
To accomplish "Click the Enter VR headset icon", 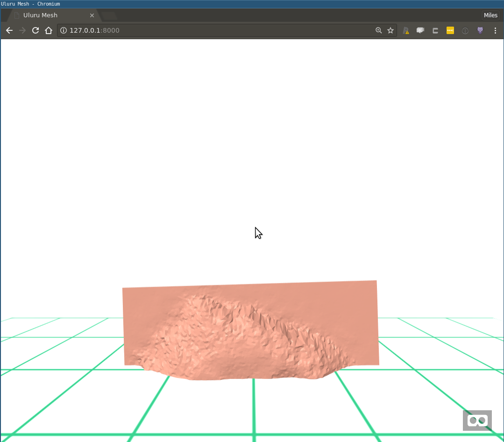I will (477, 420).
